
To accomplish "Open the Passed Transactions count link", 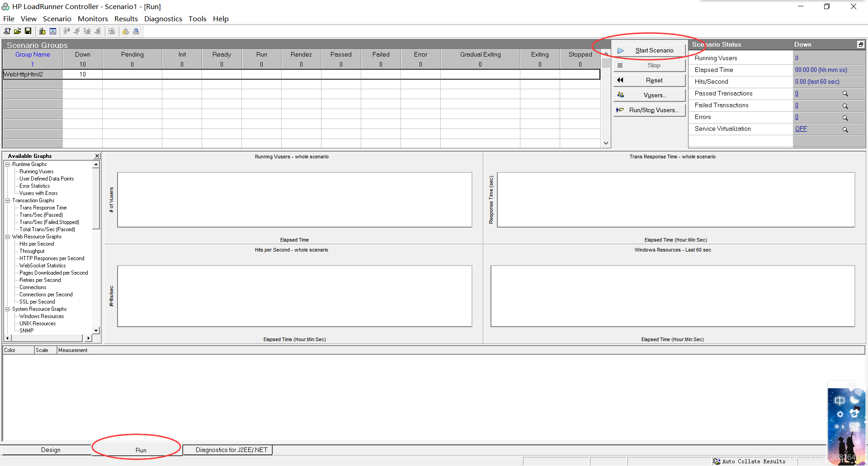I will (x=797, y=93).
